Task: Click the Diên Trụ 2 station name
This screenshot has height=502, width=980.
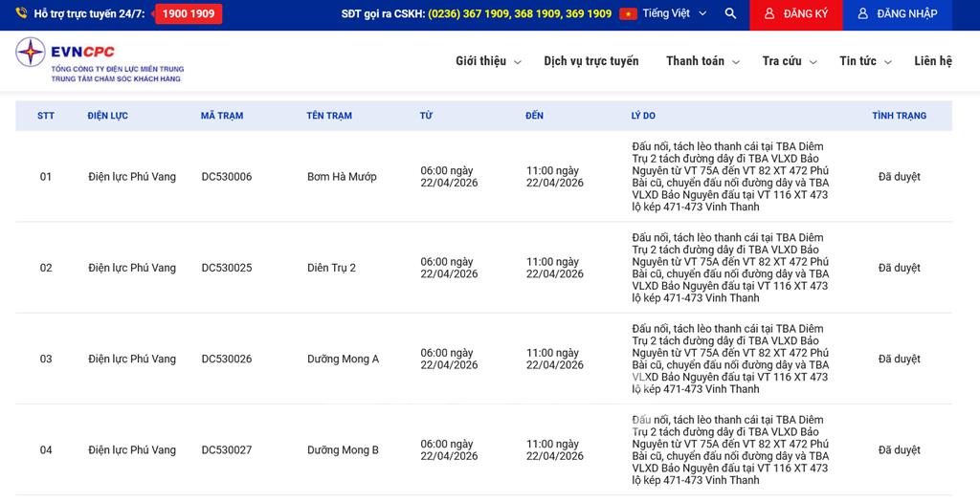Action: [331, 269]
